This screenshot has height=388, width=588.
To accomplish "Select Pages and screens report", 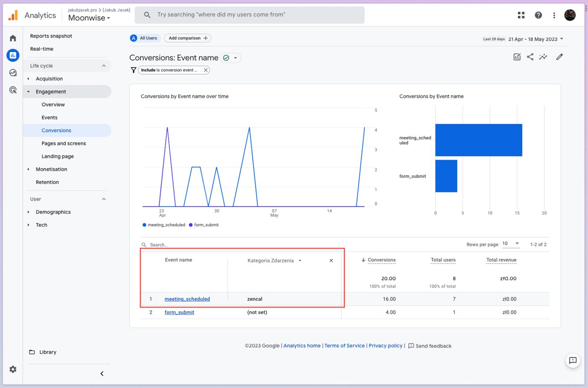I will point(63,144).
